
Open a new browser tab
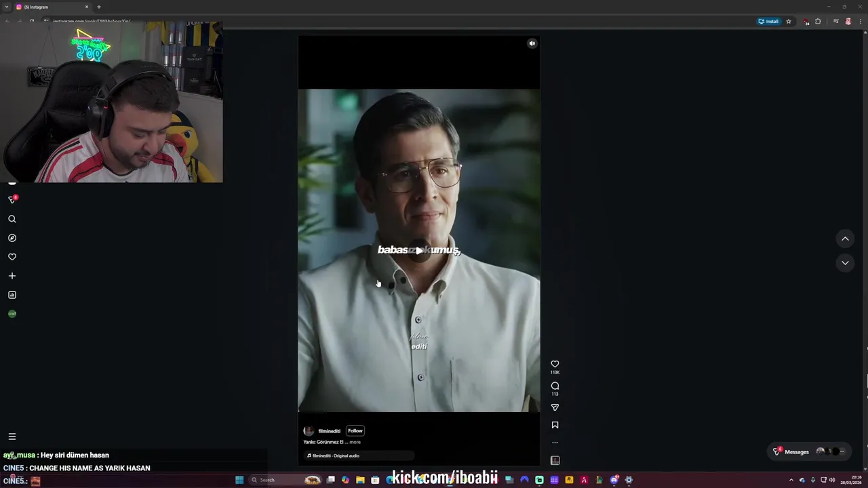99,7
